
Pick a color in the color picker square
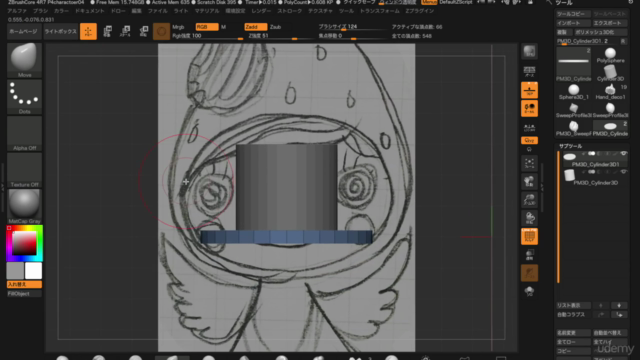[24, 244]
